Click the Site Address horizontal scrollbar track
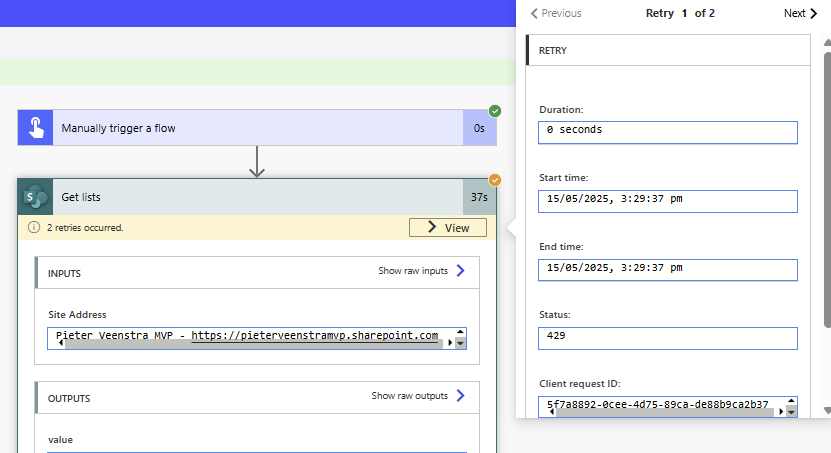831x453 pixels. click(x=254, y=344)
